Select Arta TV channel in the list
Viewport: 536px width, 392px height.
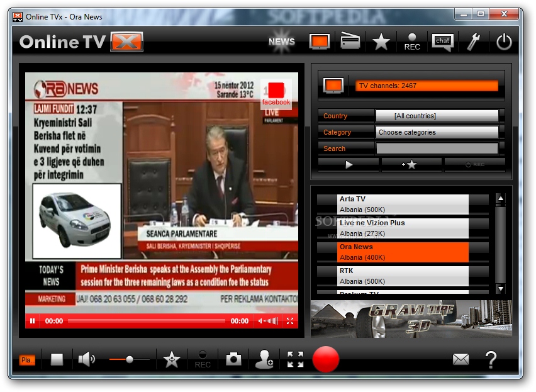coord(403,204)
